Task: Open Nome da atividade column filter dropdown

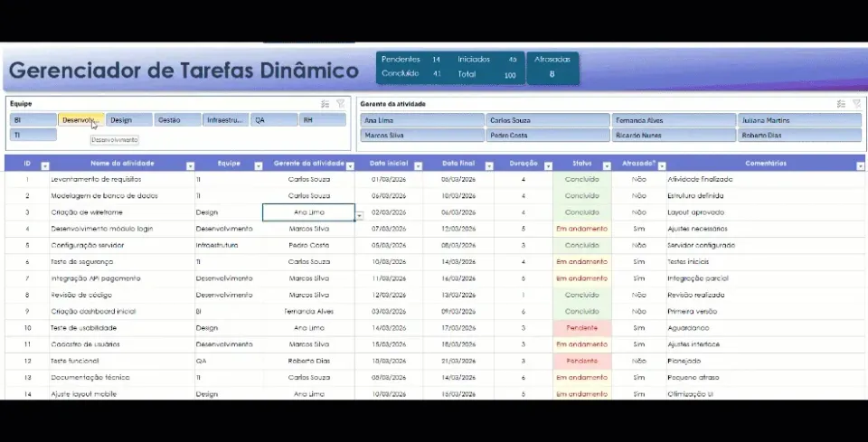Action: click(x=190, y=166)
